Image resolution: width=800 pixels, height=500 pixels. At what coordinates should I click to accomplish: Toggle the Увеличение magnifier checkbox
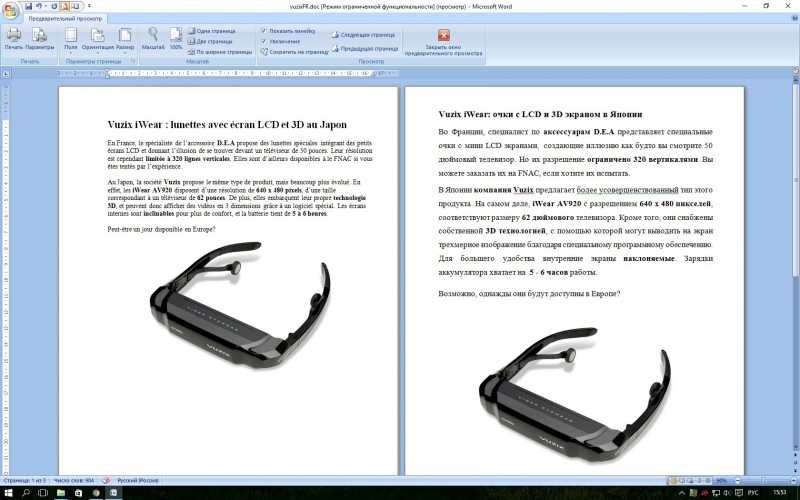pyautogui.click(x=264, y=41)
